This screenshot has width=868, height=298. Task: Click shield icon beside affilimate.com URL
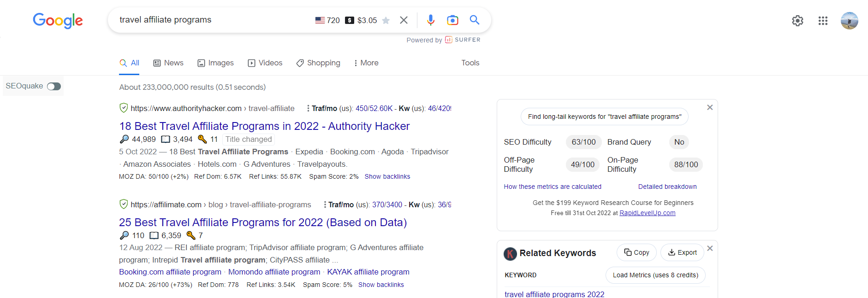[124, 204]
